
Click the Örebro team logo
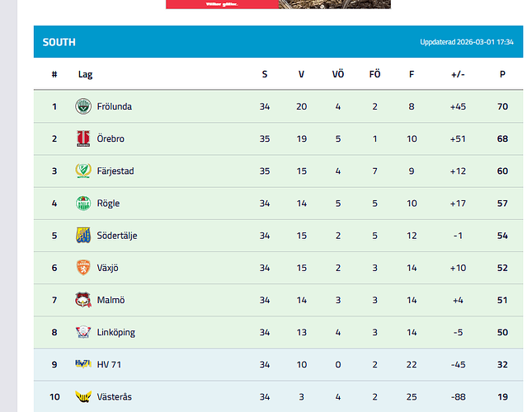(x=83, y=138)
